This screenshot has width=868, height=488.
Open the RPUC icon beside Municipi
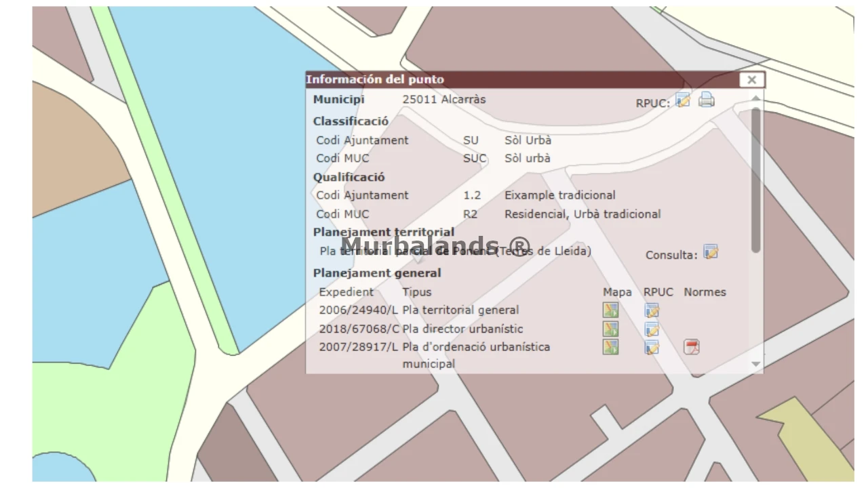point(683,100)
